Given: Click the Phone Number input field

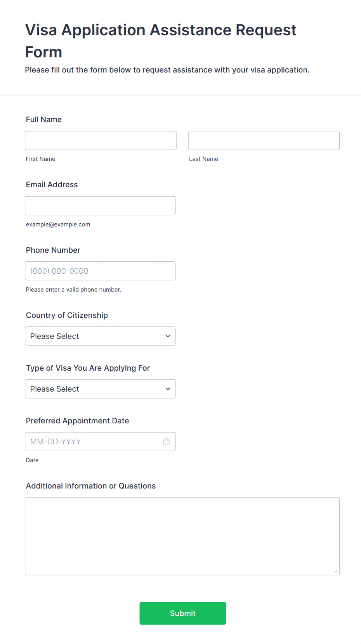Looking at the screenshot, I should 100,271.
